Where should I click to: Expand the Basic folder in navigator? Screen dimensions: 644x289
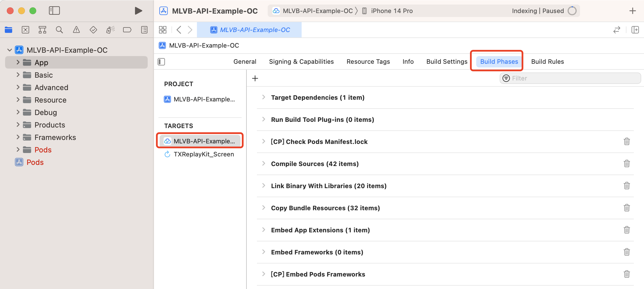[18, 75]
